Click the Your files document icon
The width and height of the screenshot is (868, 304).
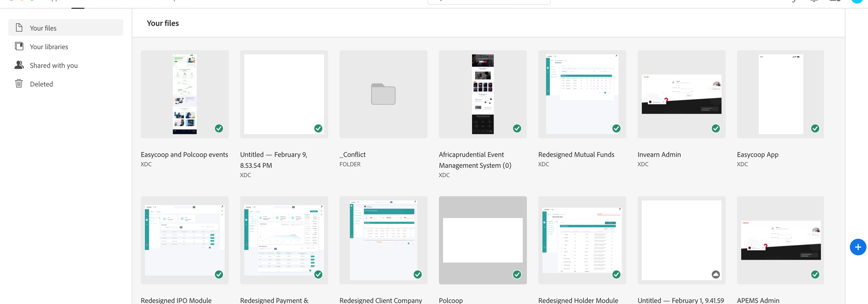tap(19, 28)
